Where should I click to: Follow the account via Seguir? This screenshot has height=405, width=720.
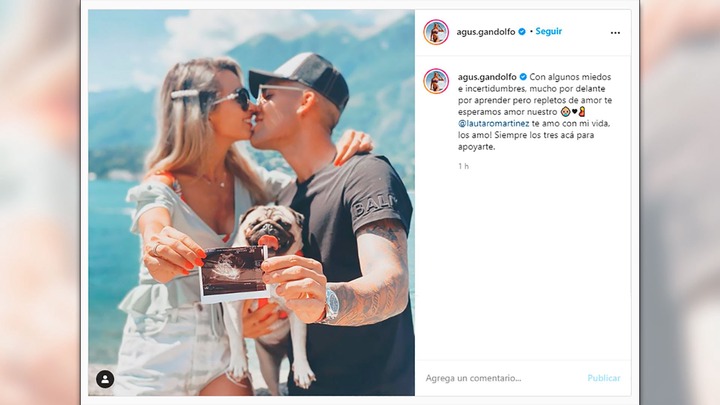(548, 31)
